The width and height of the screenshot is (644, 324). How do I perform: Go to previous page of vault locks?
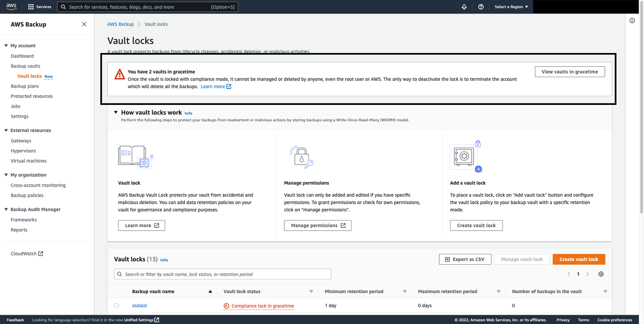569,274
